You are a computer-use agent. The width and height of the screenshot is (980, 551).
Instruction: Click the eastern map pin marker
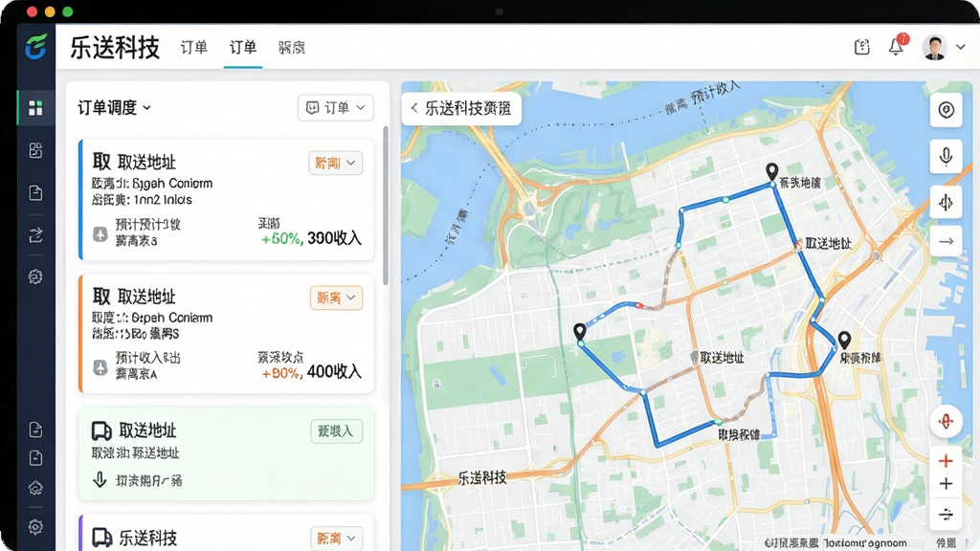[x=844, y=341]
